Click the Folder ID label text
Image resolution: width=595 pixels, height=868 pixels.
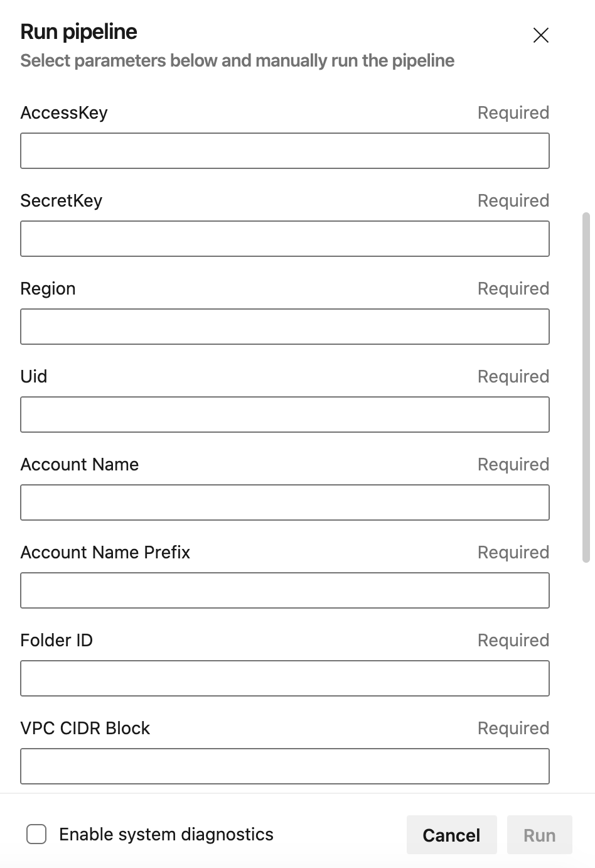pos(56,641)
